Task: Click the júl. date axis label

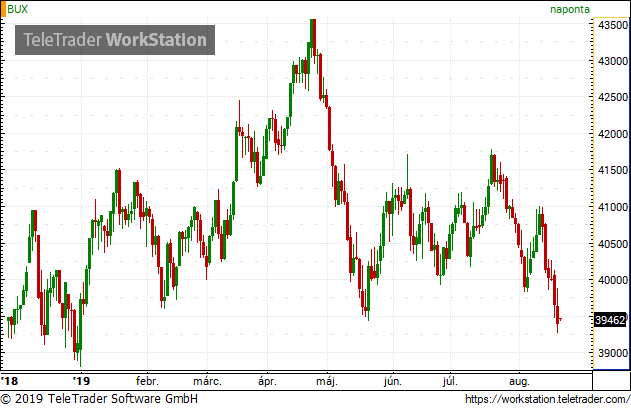Action: click(450, 381)
